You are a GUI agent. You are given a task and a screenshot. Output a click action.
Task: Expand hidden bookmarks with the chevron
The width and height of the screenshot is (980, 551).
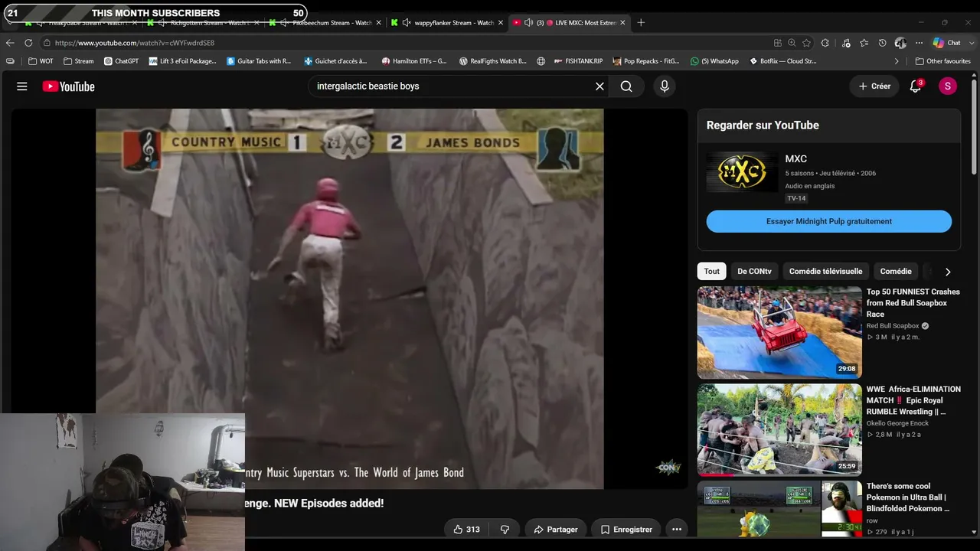point(897,61)
